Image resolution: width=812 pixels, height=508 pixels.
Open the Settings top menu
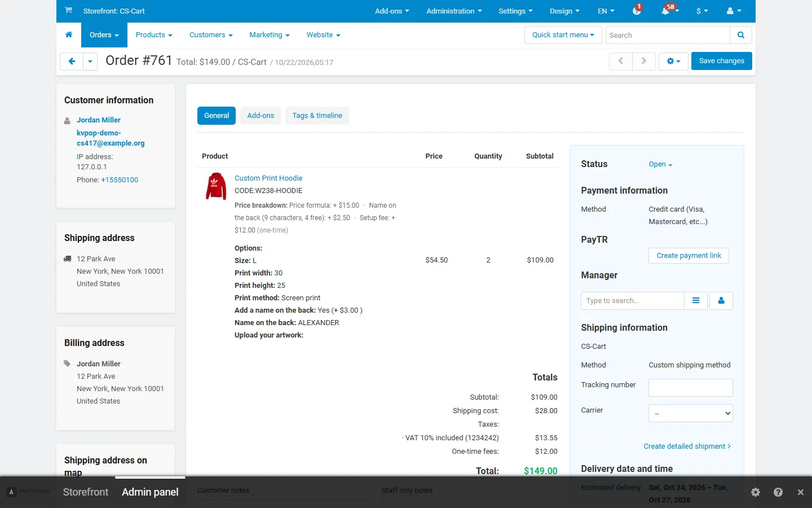pos(515,11)
